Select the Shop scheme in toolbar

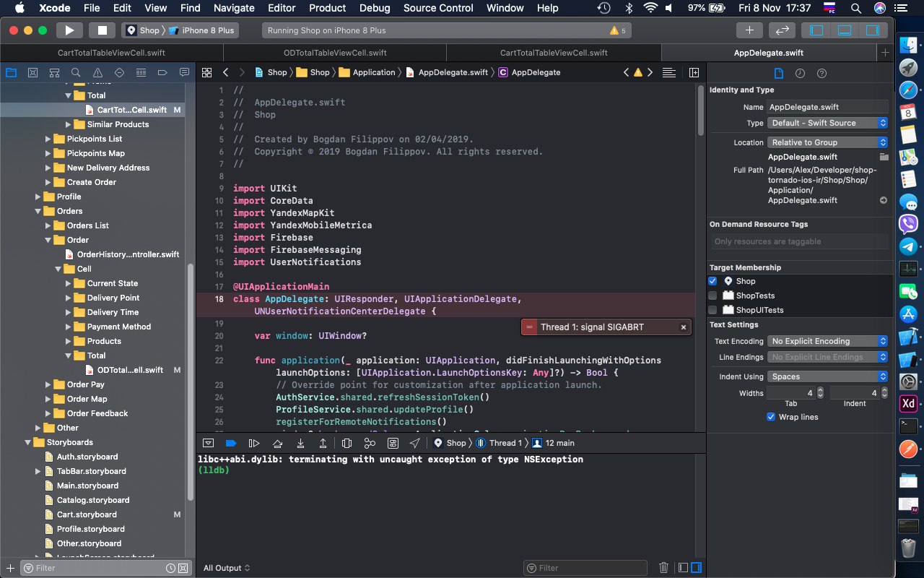click(143, 30)
